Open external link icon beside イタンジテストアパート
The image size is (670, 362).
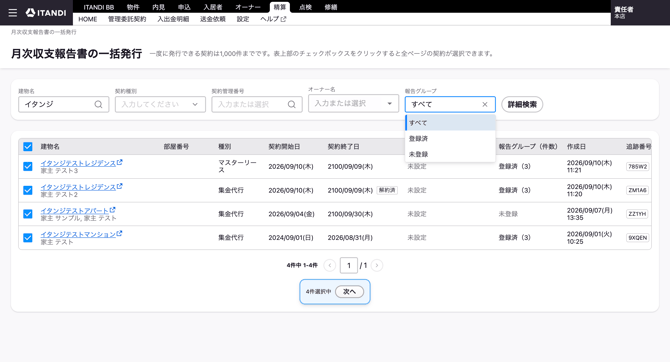pos(112,210)
